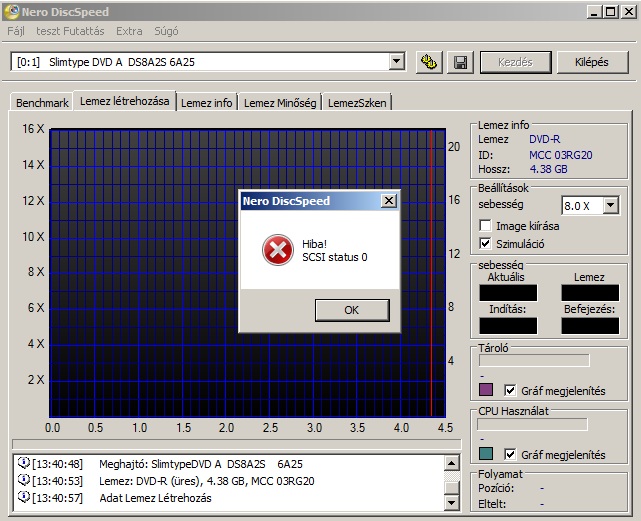Click the Aktuális speed display box
The image size is (641, 521).
pyautogui.click(x=508, y=293)
